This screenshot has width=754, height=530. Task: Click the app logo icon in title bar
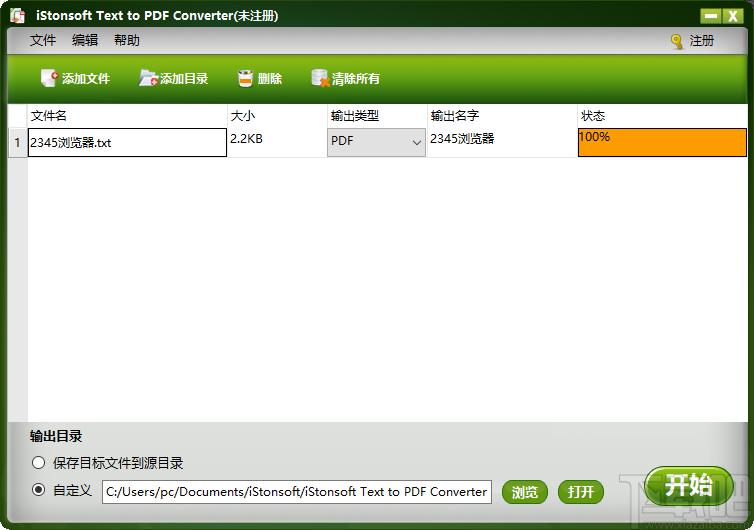(x=18, y=15)
